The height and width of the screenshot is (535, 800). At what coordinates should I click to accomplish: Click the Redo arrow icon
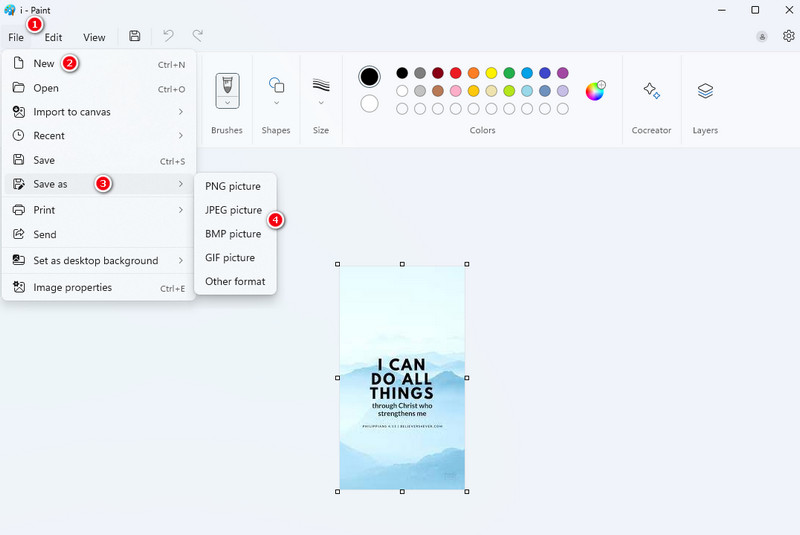(198, 36)
